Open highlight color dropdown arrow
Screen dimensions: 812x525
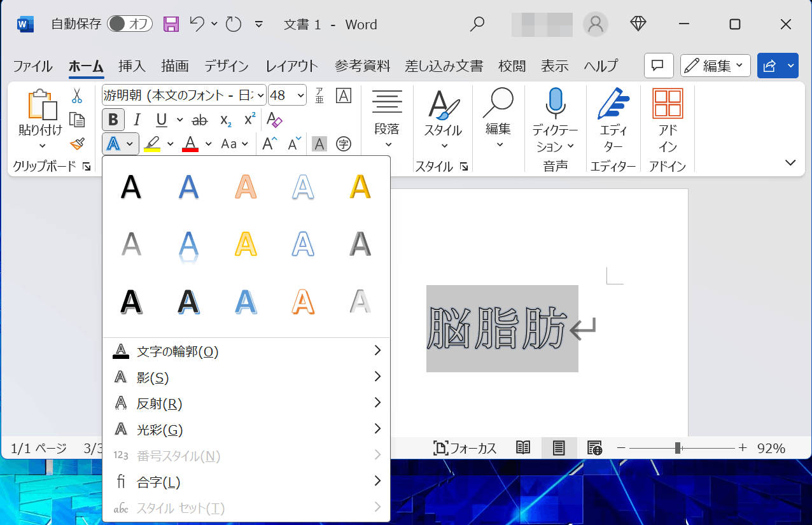tap(170, 144)
